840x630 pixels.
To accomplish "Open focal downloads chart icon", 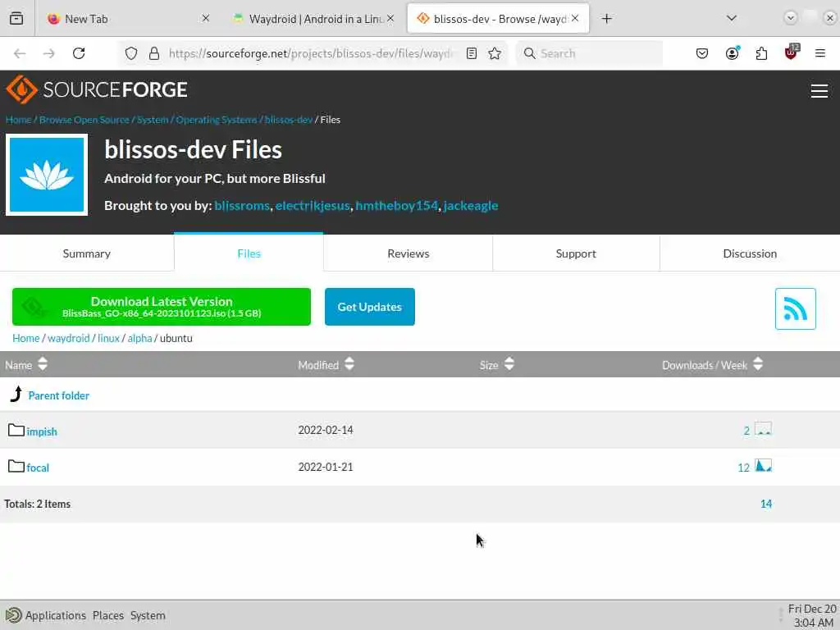I will click(763, 466).
